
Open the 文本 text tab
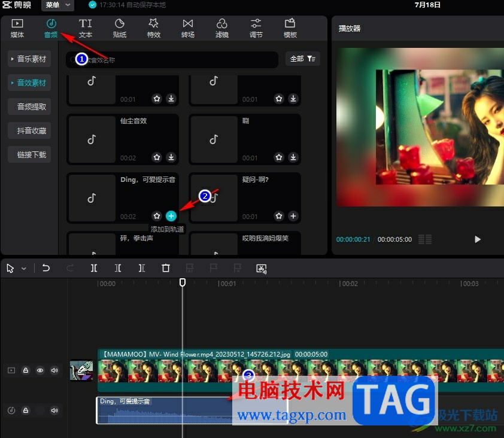click(86, 28)
